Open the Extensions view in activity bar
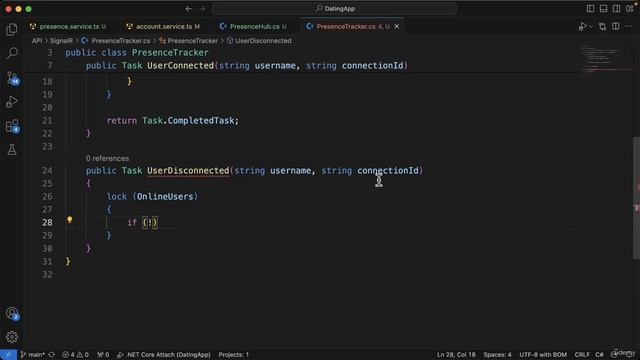The height and width of the screenshot is (360, 640). (12, 126)
